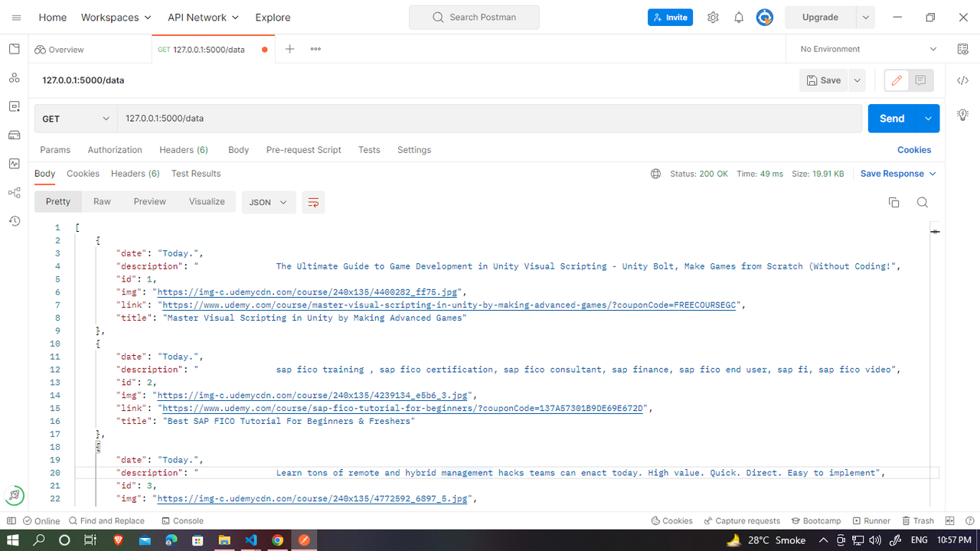Open the Pre-request Script tab
The image size is (980, 551).
point(304,150)
